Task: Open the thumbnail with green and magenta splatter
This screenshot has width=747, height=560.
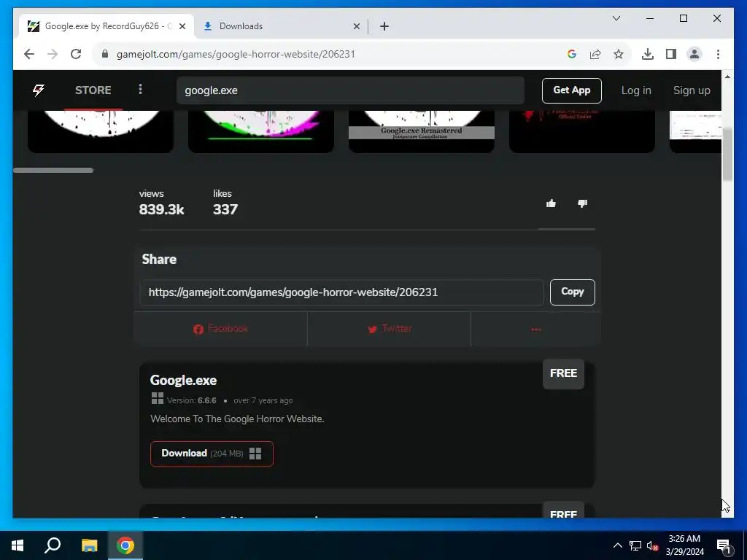Action: [x=261, y=131]
